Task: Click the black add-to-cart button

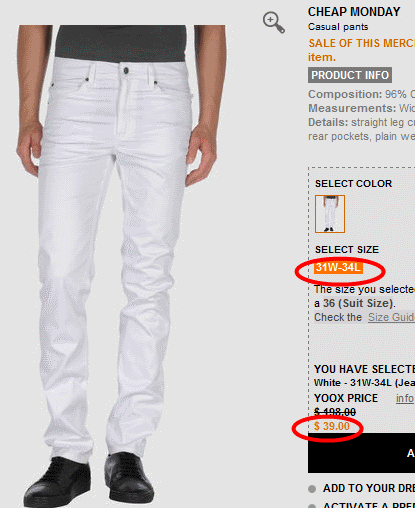Action: tap(361, 453)
